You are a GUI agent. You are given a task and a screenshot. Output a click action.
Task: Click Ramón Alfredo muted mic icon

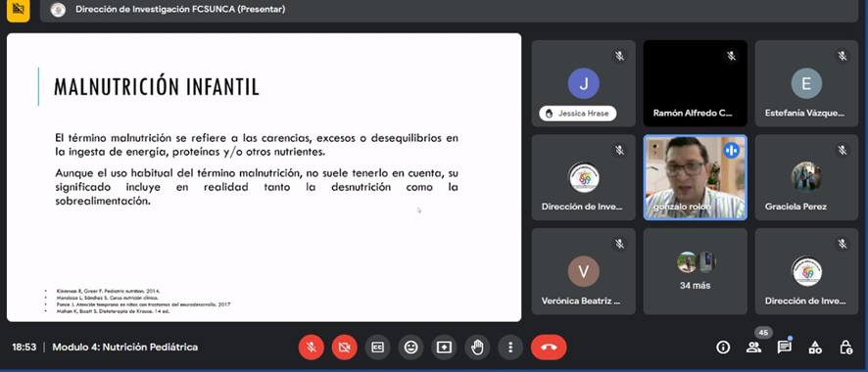[731, 56]
